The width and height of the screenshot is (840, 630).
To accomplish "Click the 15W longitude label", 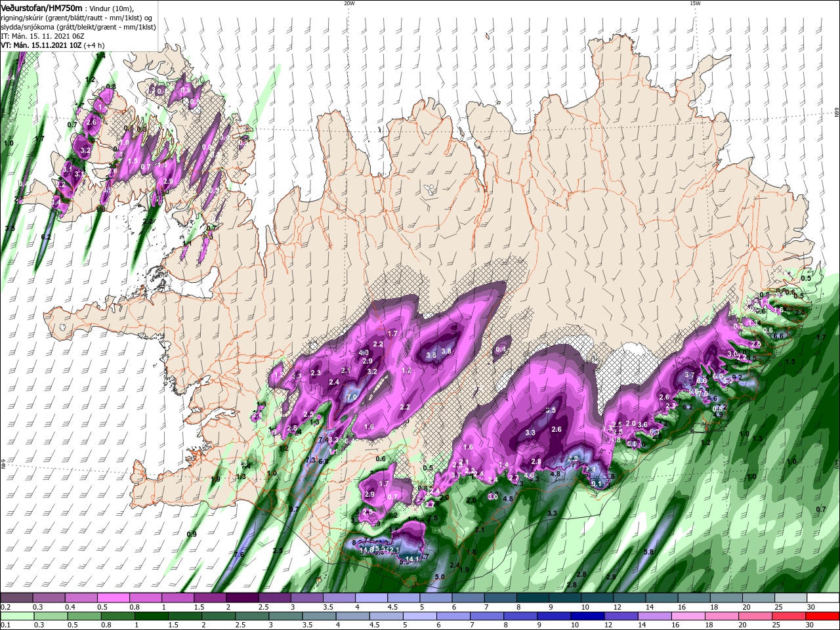I will point(695,3).
